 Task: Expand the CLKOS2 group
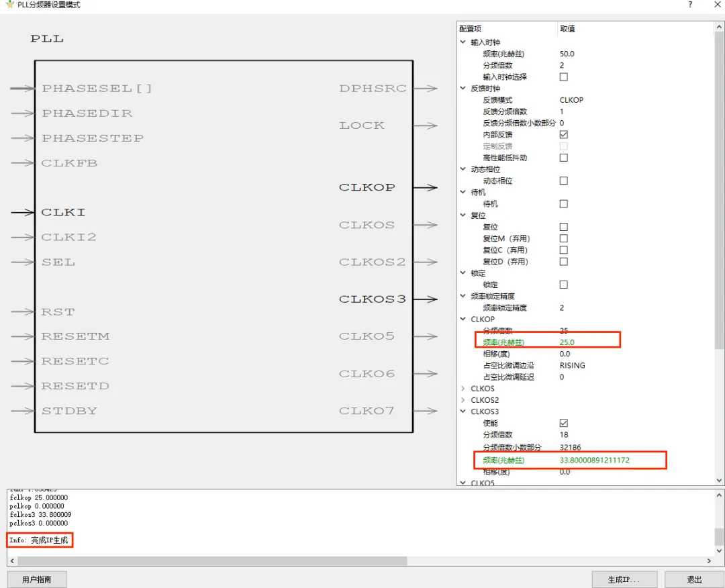463,400
